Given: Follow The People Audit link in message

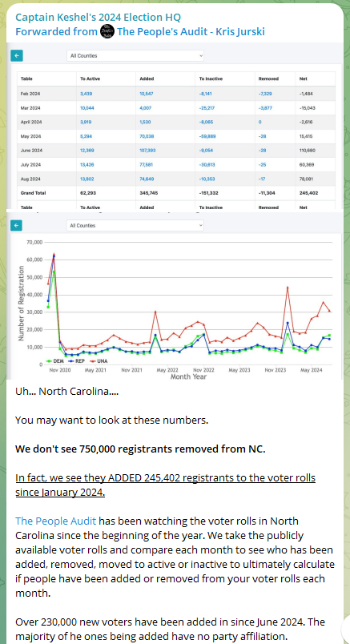Looking at the screenshot, I should click(x=56, y=521).
